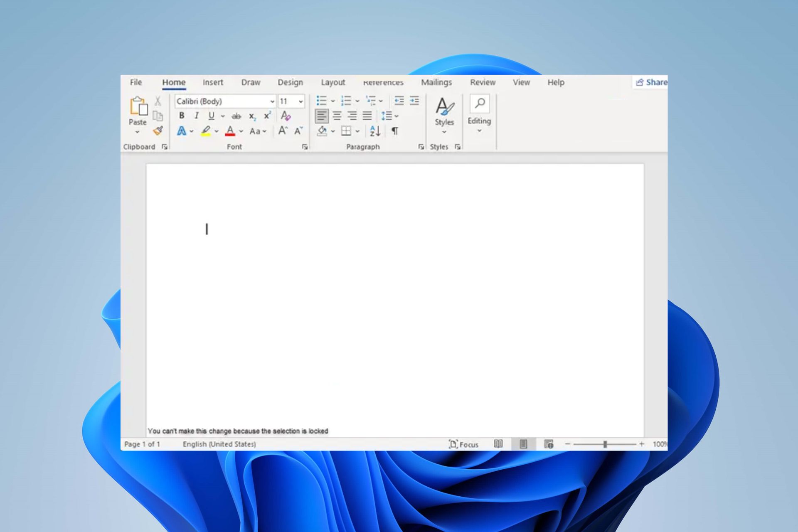
Task: Click Line and Paragraph Spacing icon
Action: [x=387, y=116]
